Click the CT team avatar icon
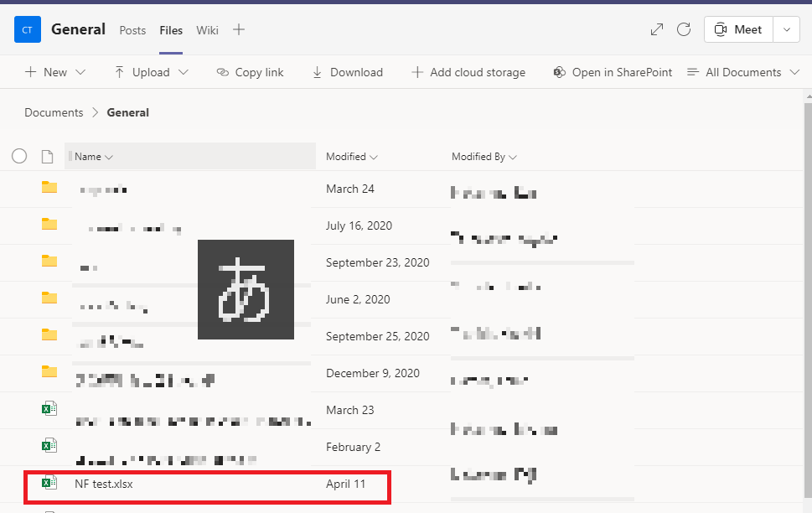The height and width of the screenshot is (513, 812). (x=28, y=29)
